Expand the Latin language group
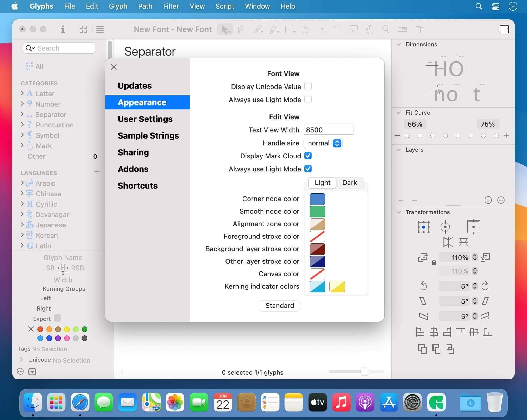The width and height of the screenshot is (527, 420). [22, 245]
